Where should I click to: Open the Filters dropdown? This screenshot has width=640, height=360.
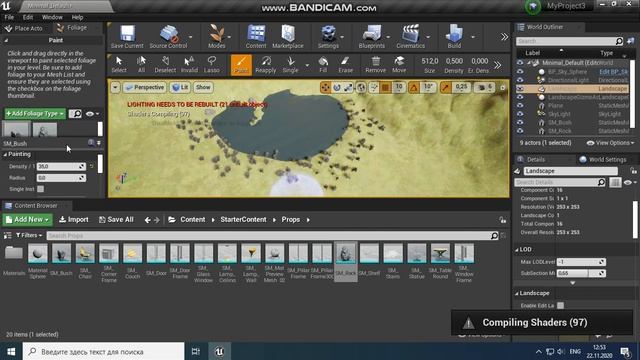pos(29,235)
